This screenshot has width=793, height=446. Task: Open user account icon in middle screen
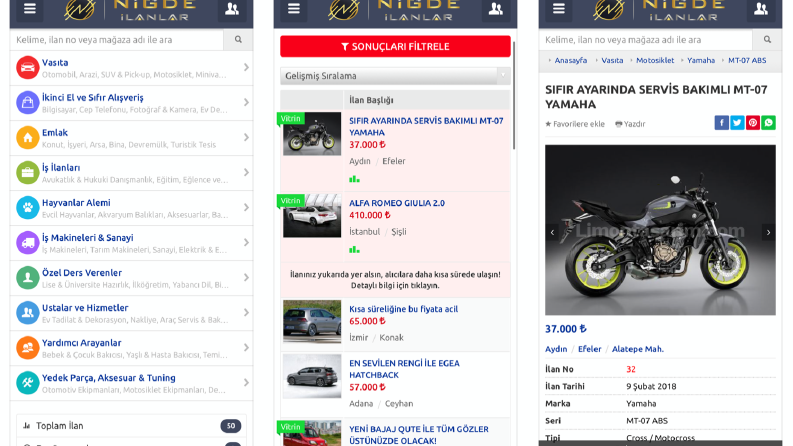click(496, 9)
